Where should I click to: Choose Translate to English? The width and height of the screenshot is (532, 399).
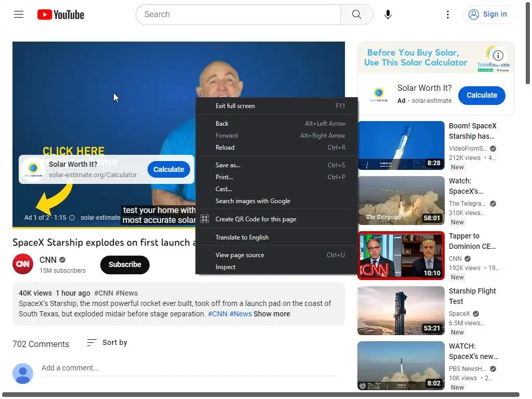[276, 237]
